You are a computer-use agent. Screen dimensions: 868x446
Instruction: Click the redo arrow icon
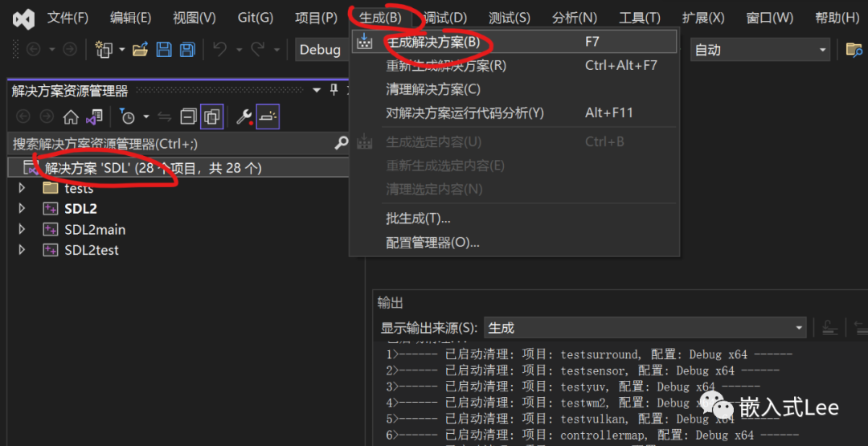coord(257,50)
